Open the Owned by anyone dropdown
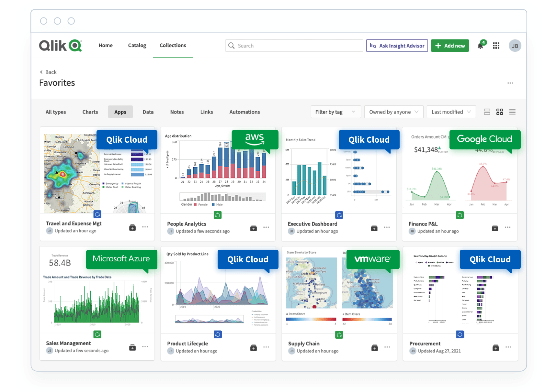 coord(394,112)
